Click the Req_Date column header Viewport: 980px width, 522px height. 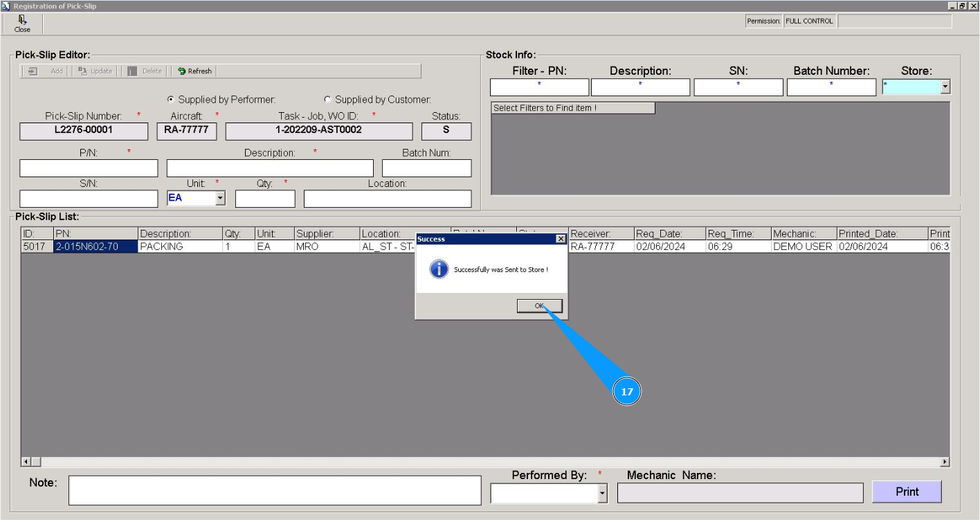click(x=671, y=234)
